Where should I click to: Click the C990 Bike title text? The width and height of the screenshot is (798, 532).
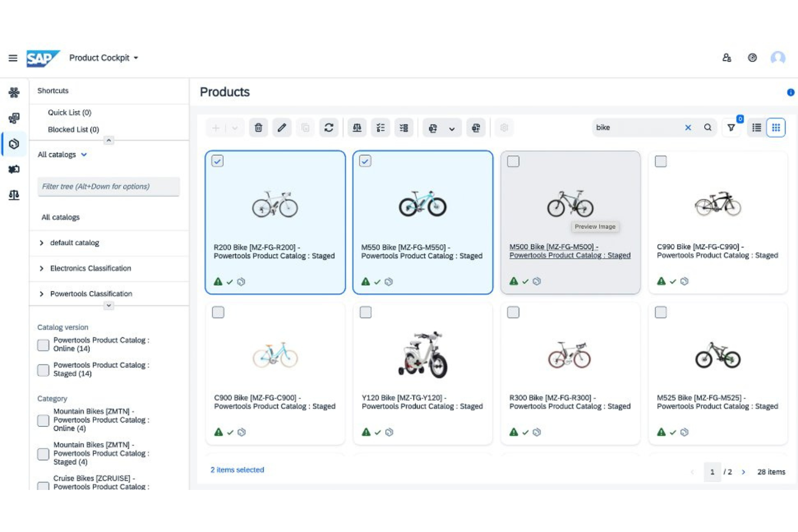click(x=718, y=251)
